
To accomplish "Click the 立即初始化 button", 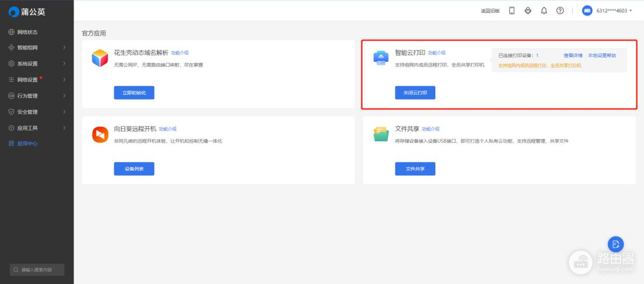I will tap(134, 93).
